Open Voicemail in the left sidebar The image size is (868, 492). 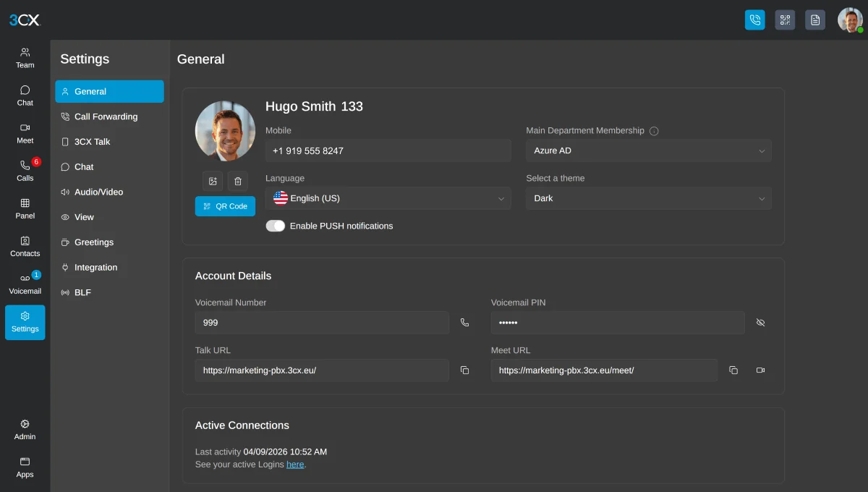click(x=25, y=284)
